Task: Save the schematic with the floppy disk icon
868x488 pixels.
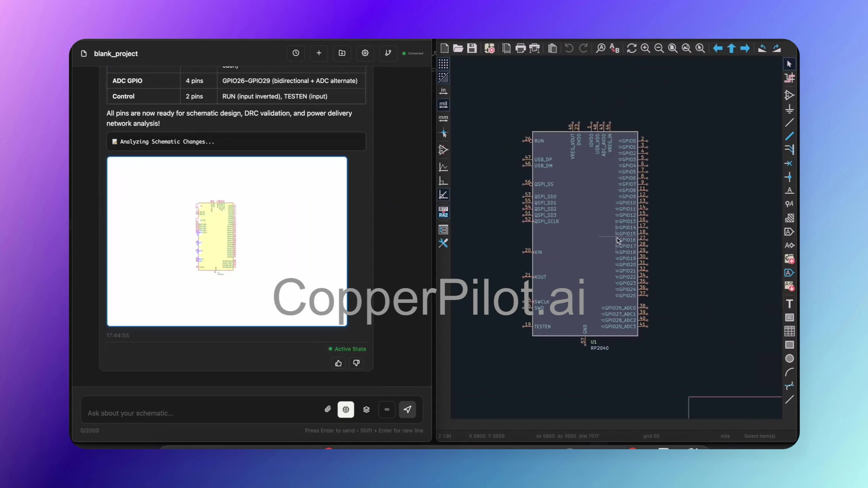Action: point(472,48)
